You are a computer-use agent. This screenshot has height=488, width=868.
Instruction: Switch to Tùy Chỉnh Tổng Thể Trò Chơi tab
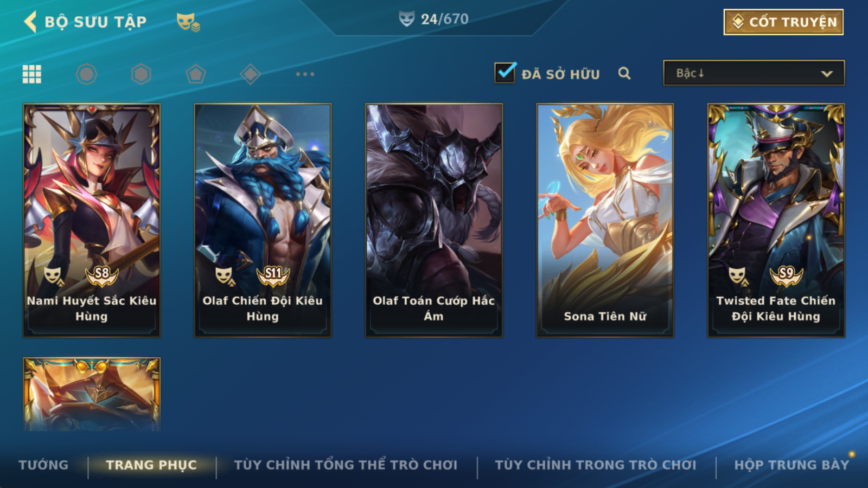click(x=346, y=465)
